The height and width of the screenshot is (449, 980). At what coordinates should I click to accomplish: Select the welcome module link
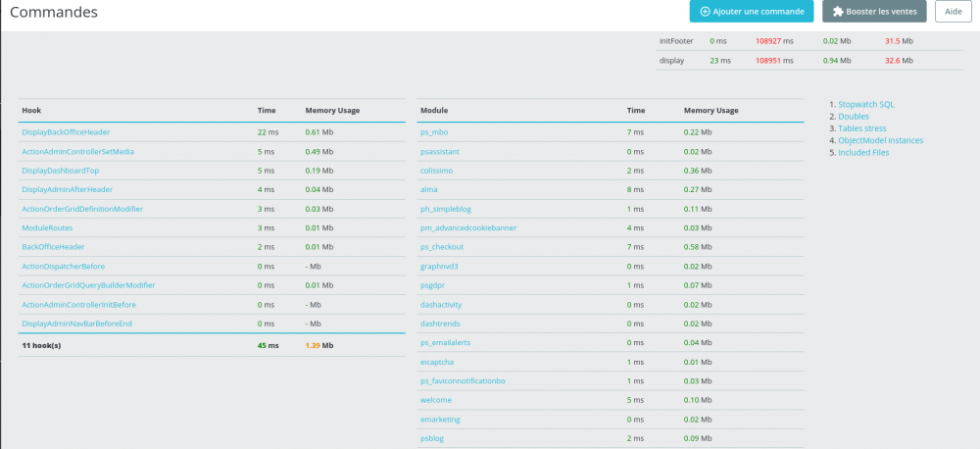436,400
